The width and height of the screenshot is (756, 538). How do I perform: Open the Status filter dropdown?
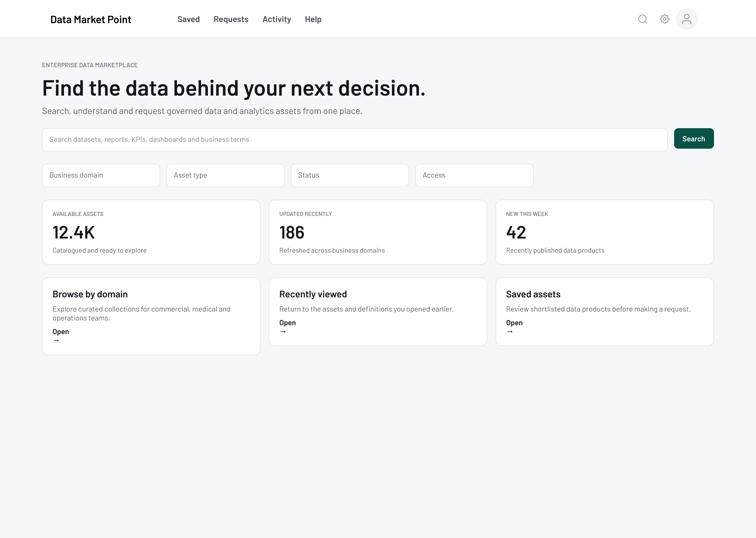(x=350, y=175)
